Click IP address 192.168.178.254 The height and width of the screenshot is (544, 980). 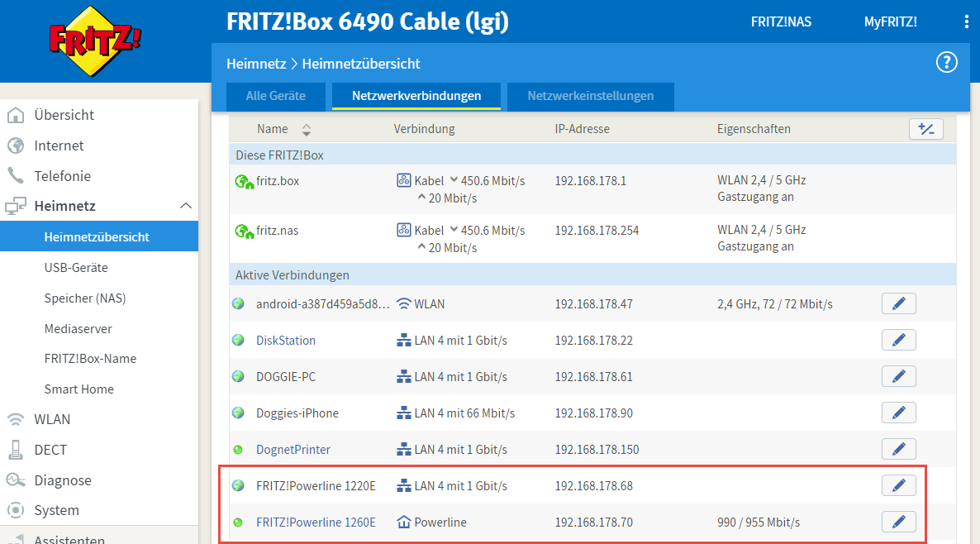597,231
